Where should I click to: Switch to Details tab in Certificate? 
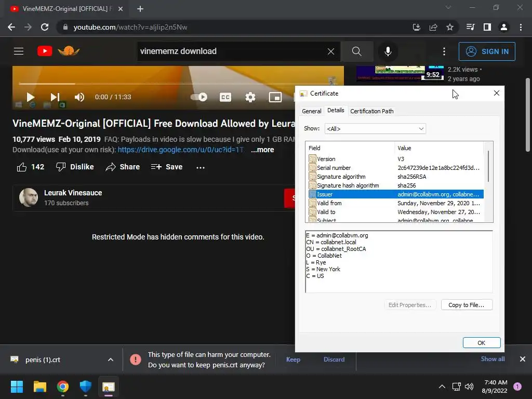336,110
